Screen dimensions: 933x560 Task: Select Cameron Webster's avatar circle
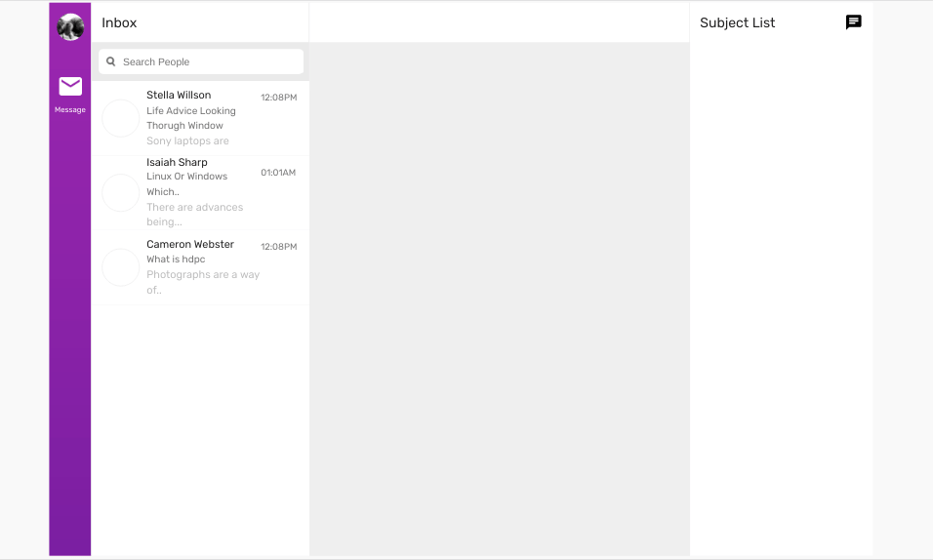(121, 267)
